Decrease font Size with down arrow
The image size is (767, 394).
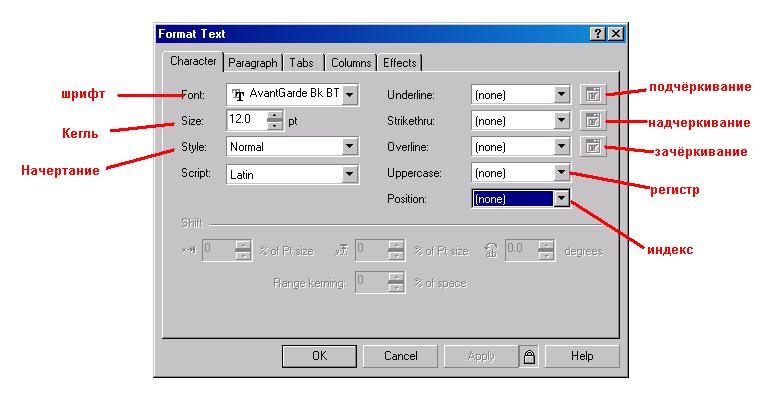(x=275, y=125)
